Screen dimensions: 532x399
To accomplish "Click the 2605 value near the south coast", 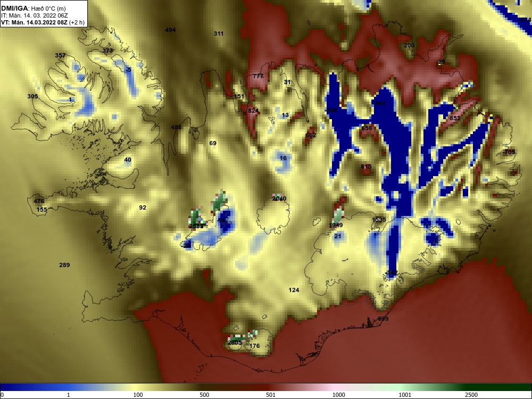I will click(x=235, y=343).
